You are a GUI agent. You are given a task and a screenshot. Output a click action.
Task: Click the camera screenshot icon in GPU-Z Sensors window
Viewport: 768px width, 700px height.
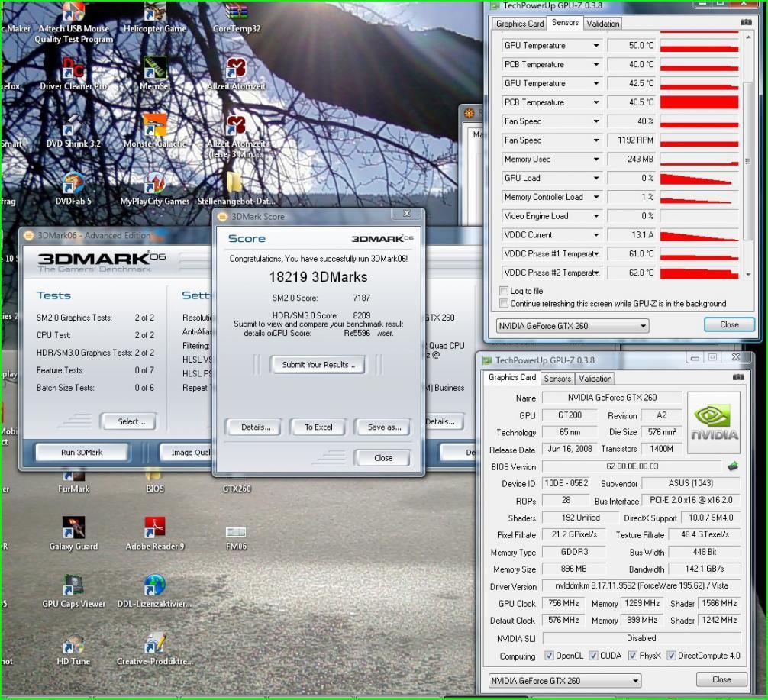745,23
